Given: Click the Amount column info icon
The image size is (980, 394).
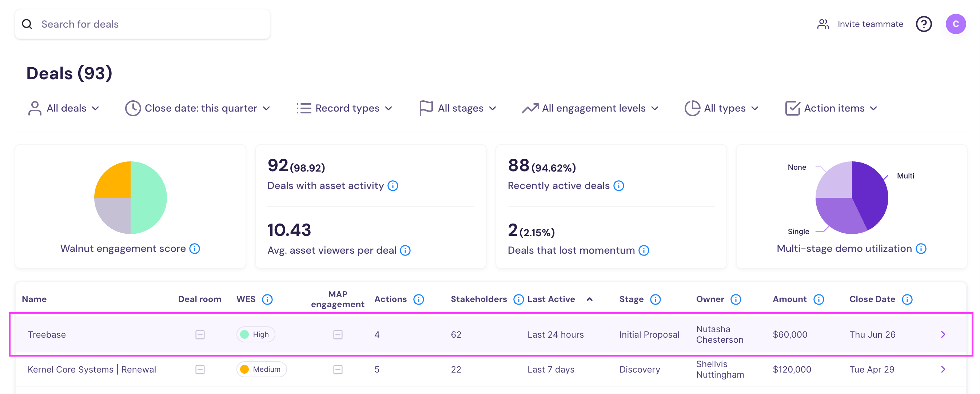Looking at the screenshot, I should [x=819, y=299].
